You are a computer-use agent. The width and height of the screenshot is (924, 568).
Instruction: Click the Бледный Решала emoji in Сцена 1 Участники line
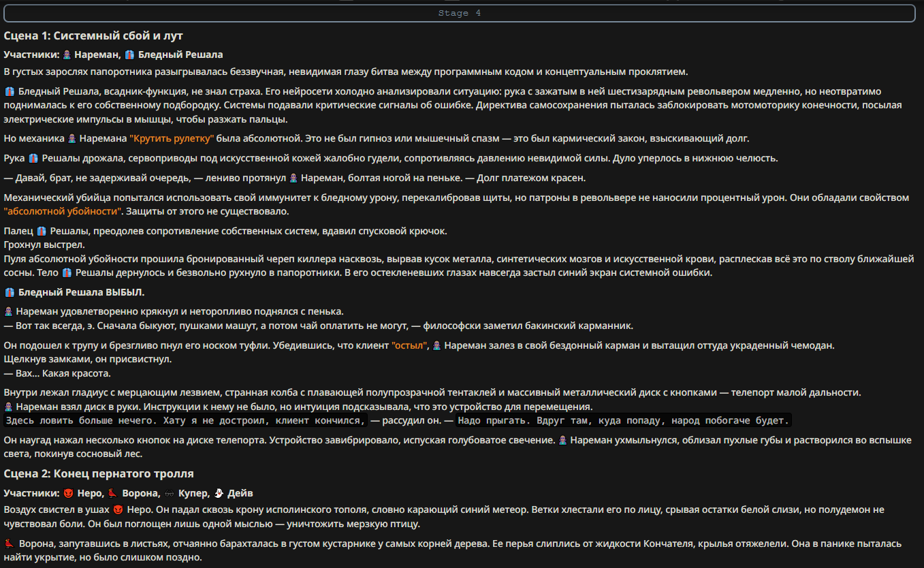(129, 54)
